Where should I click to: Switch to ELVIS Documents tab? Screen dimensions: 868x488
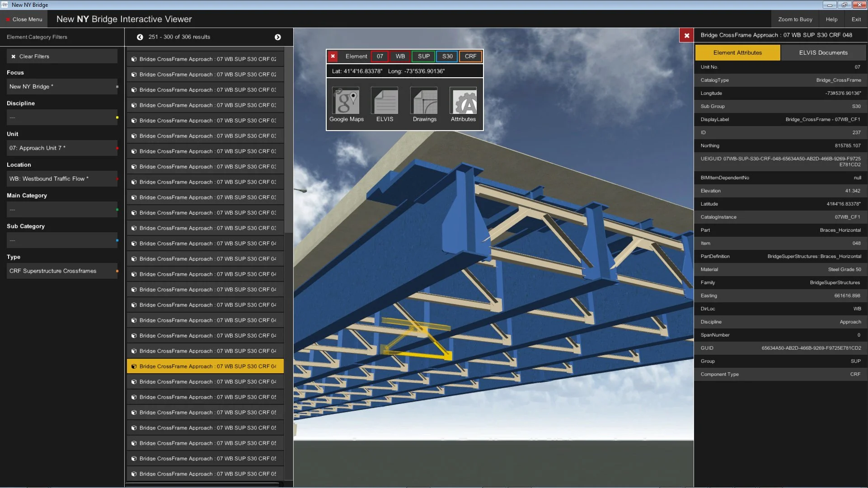coord(823,53)
